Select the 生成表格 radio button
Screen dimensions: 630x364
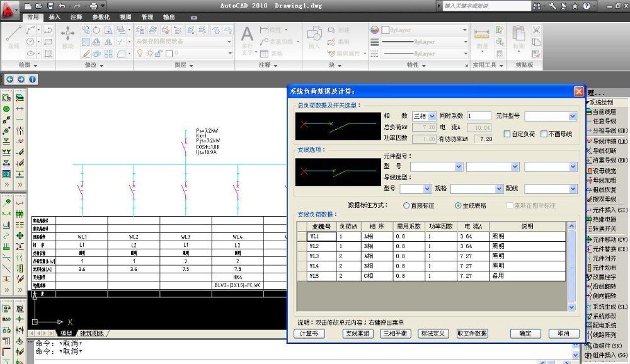tap(458, 205)
